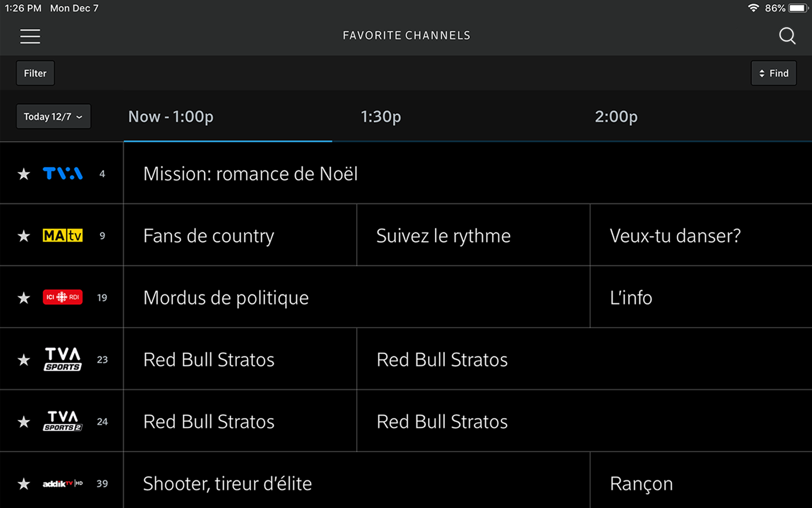Image resolution: width=812 pixels, height=508 pixels.
Task: Select the TVA channel logo
Action: coord(63,174)
